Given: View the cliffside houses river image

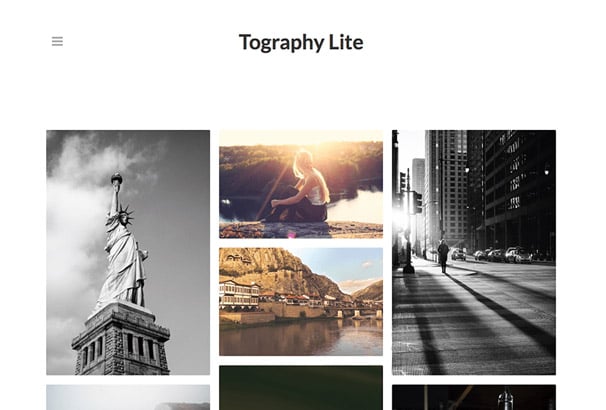Looking at the screenshot, I should [x=301, y=301].
